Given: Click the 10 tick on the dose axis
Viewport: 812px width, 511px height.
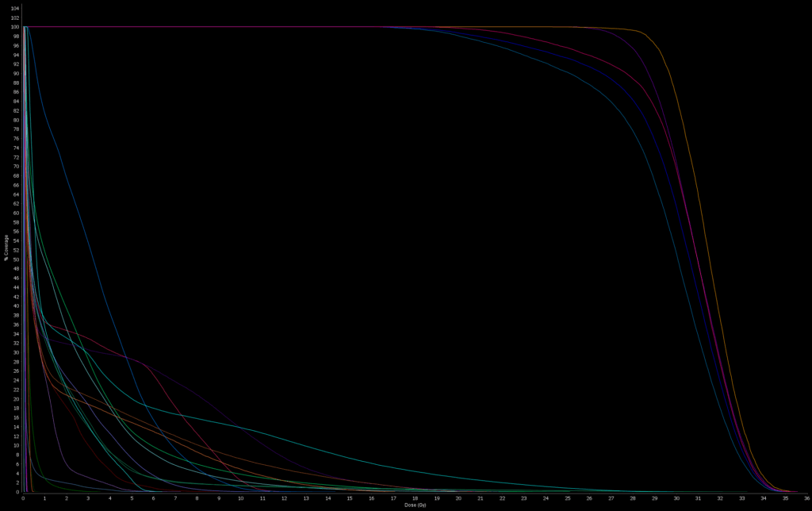Looking at the screenshot, I should tap(241, 498).
